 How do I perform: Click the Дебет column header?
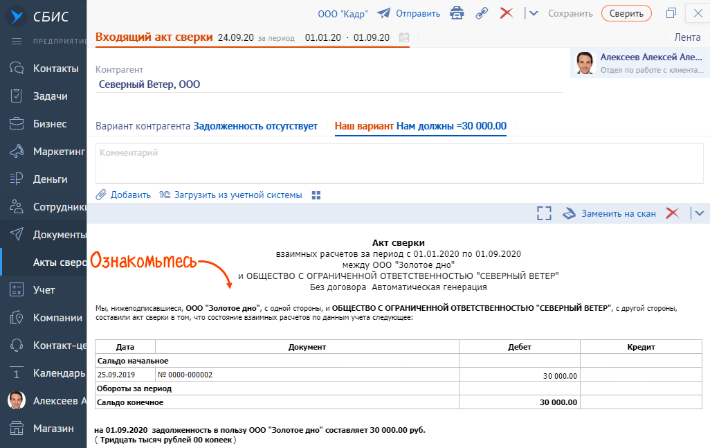coord(519,347)
